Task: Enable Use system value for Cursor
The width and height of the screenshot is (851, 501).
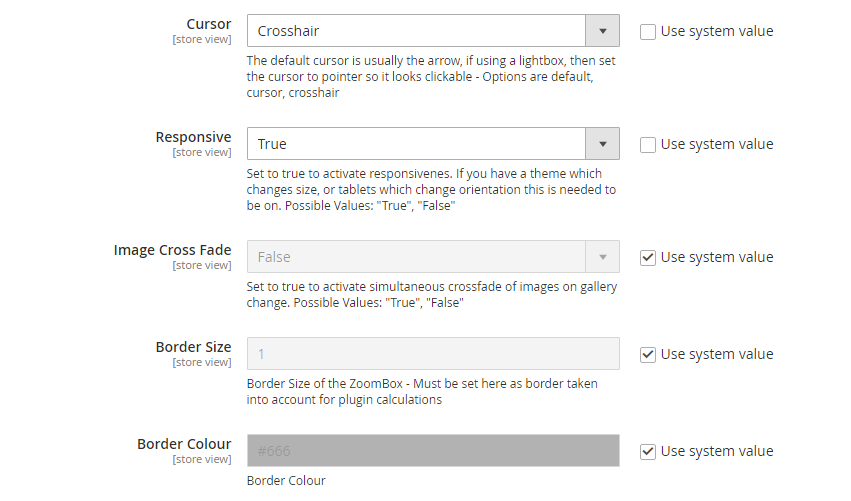Action: [648, 31]
